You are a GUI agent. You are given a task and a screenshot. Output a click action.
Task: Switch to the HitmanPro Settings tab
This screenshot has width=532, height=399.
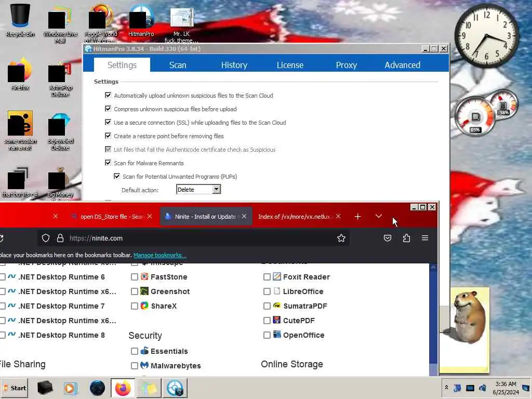coord(122,65)
